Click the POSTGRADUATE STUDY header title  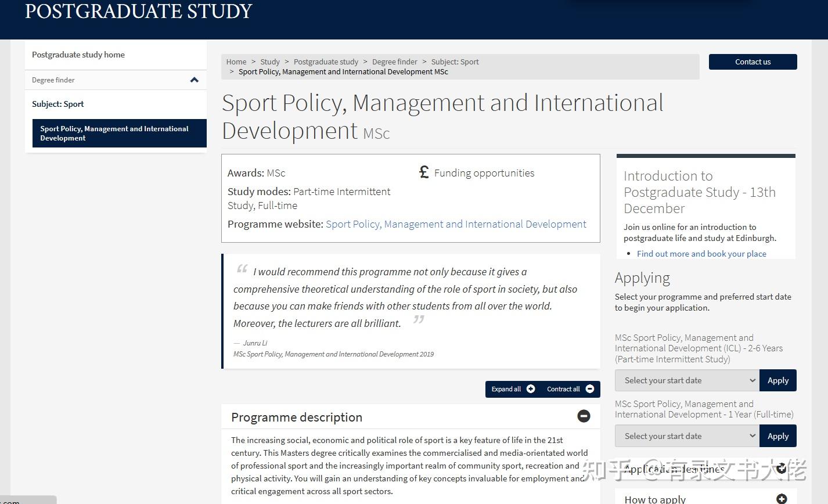coord(139,12)
